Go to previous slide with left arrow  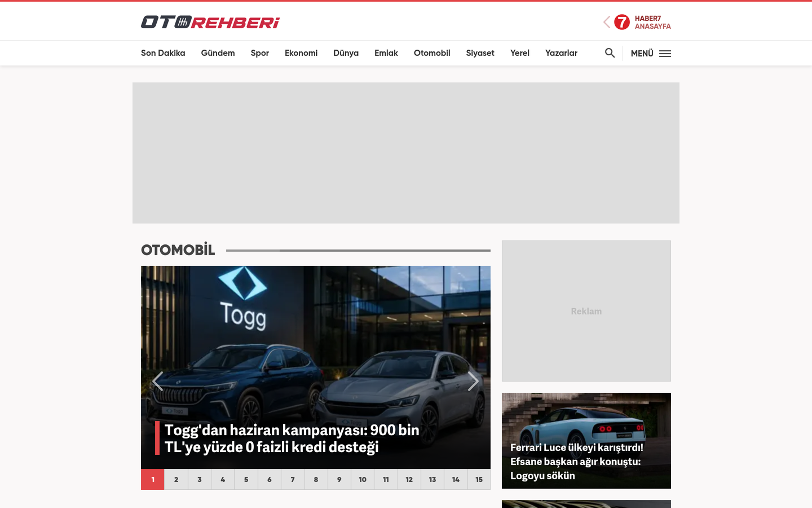158,382
